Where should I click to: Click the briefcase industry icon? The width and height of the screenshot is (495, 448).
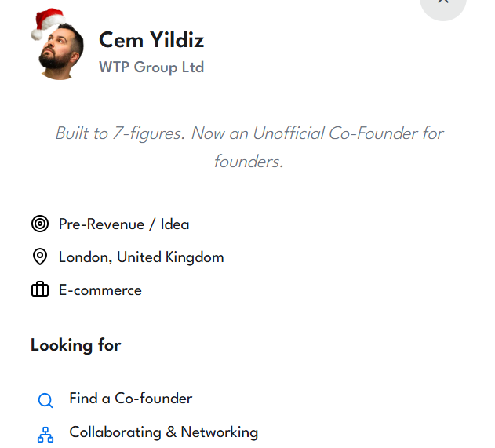click(x=40, y=290)
